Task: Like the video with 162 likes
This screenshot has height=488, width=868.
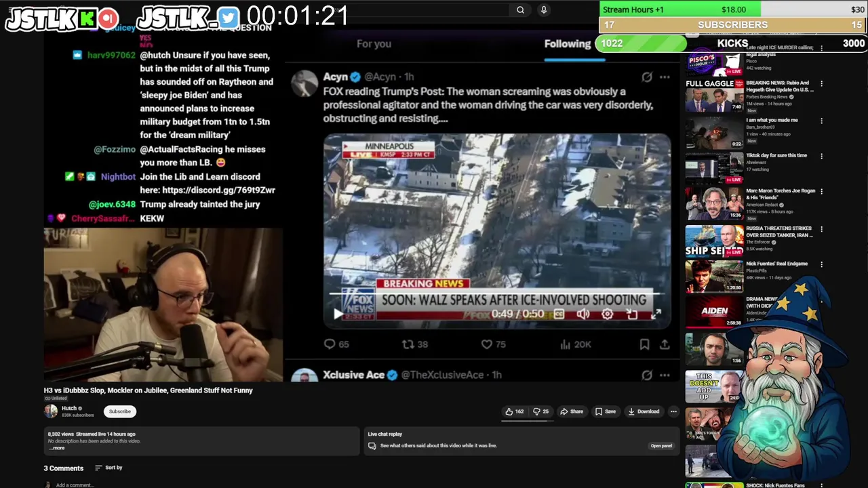Action: [515, 411]
